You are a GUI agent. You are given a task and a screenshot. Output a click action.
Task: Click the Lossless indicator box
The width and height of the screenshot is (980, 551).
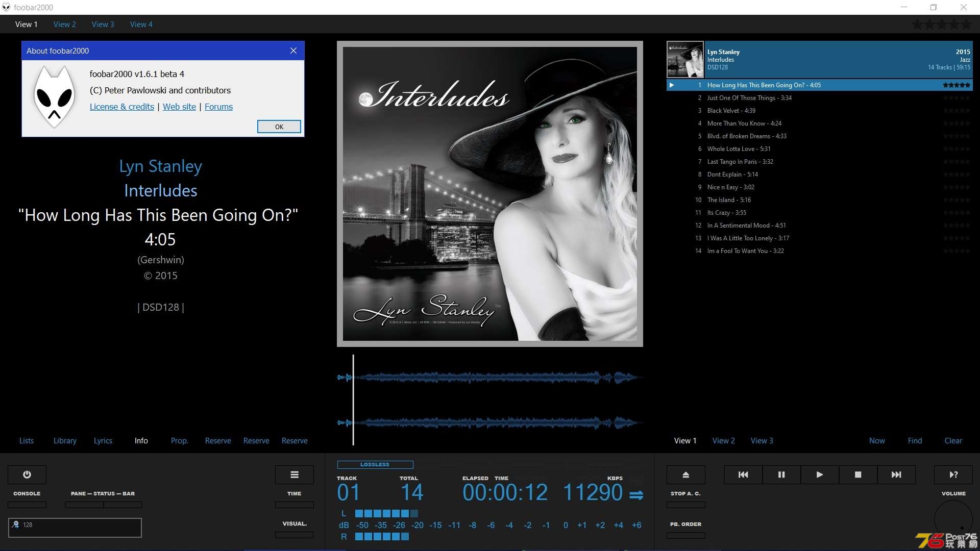click(x=375, y=464)
